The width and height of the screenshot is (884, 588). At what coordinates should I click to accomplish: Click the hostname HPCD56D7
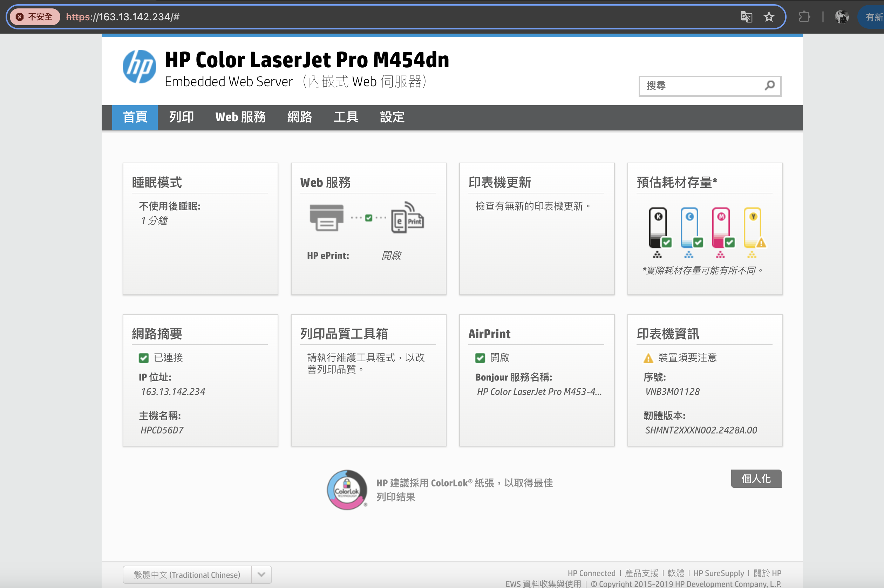coord(162,430)
